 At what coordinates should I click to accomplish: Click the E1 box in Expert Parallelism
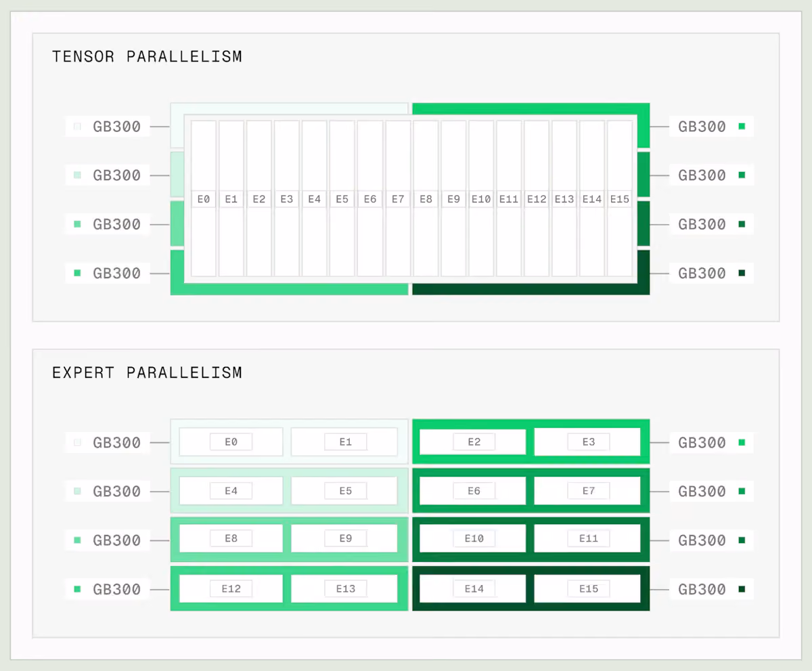344,442
